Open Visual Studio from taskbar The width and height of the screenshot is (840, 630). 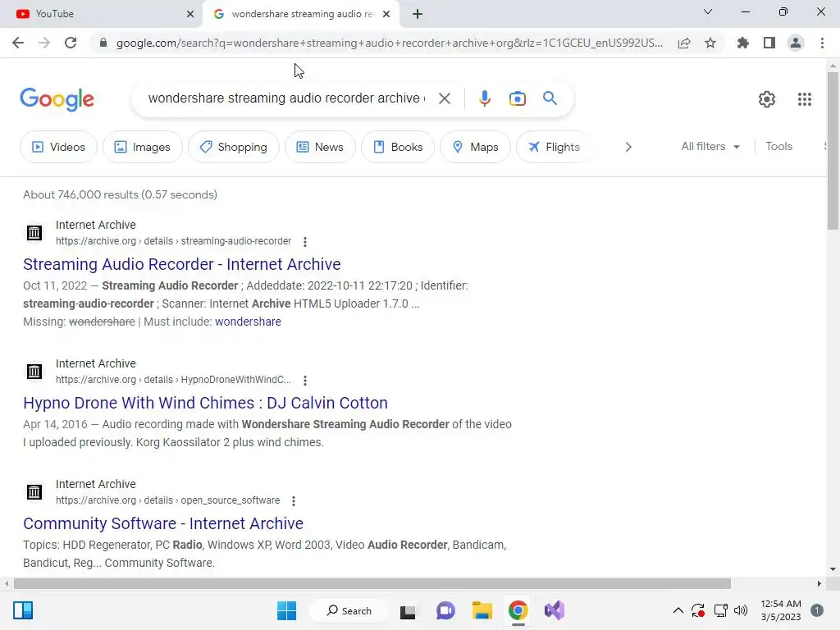tap(555, 610)
